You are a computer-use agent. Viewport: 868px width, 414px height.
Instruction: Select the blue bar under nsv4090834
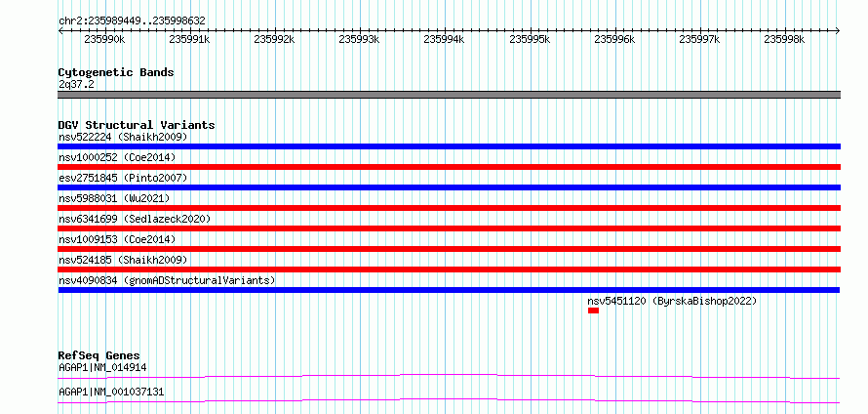pos(449,290)
